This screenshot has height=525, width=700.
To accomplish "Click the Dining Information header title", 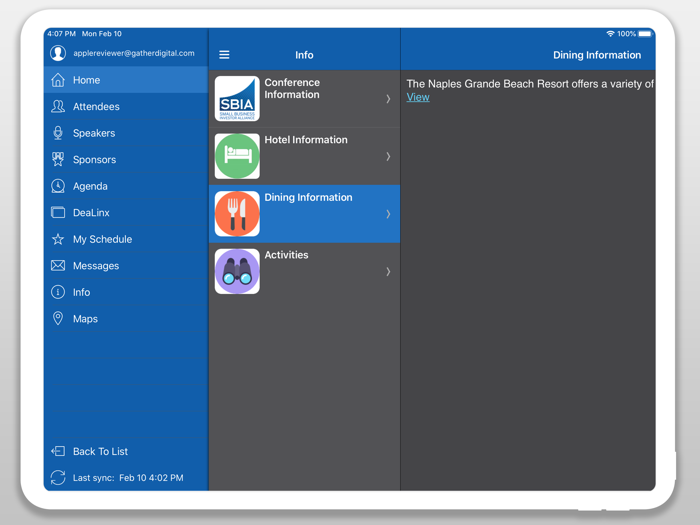I will [597, 55].
